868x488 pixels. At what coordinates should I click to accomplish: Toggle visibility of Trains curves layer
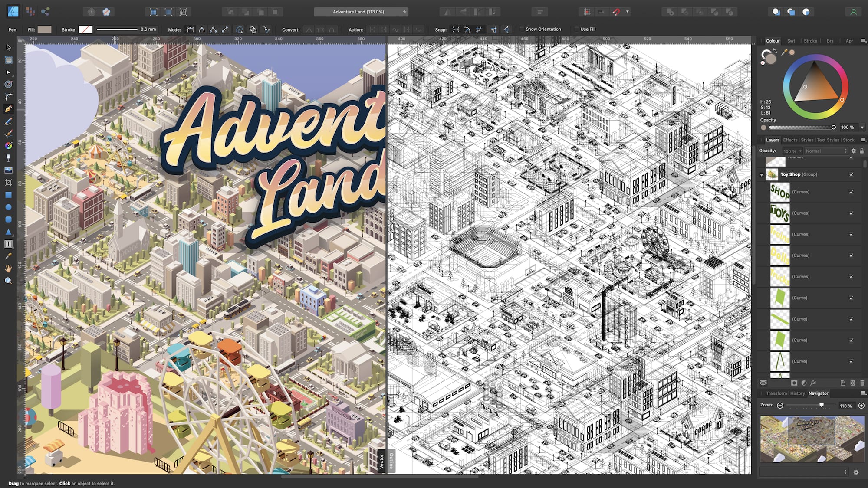tap(851, 234)
